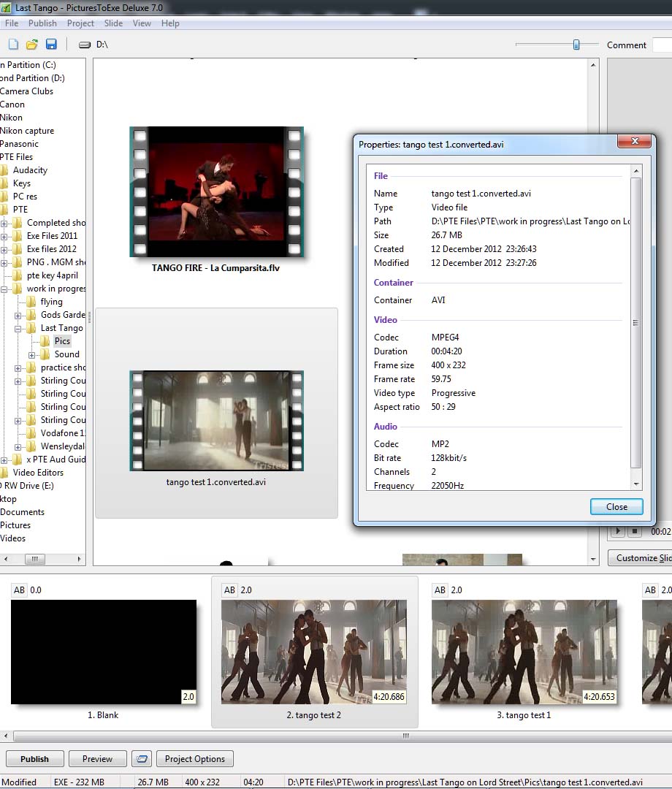Click the Properties dialog scroll down arrow
The image size is (672, 789).
coord(636,484)
